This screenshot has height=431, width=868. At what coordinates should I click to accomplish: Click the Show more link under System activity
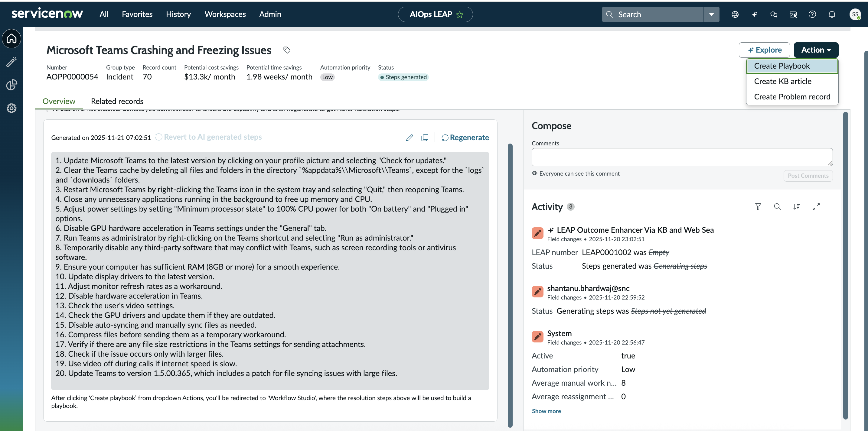[x=546, y=411]
